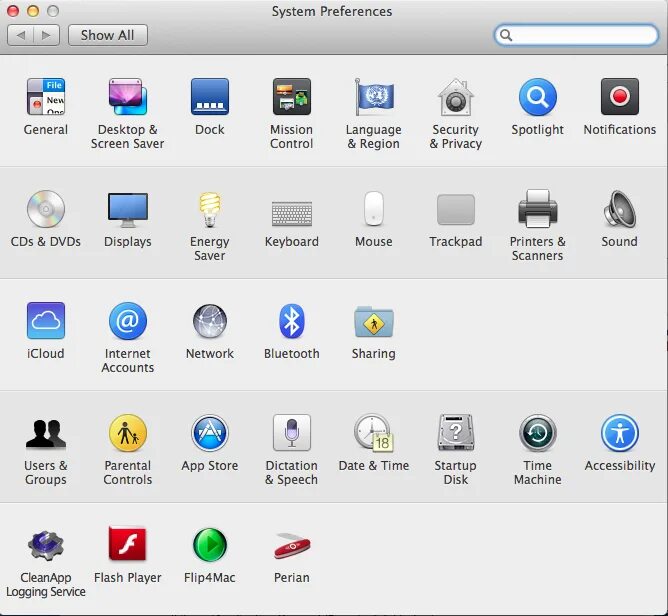Focus the search field in the toolbar
Screen dimensions: 668x616
point(576,35)
